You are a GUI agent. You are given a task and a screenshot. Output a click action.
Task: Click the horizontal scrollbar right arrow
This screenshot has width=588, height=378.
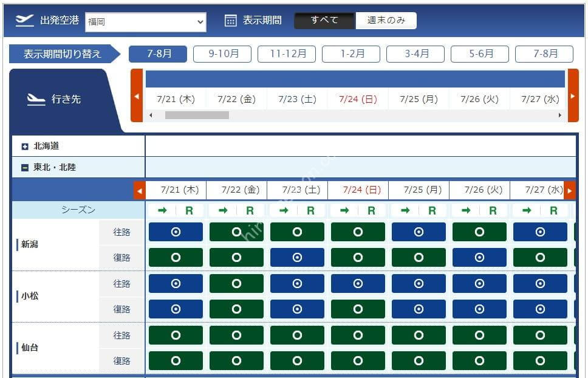coord(560,115)
